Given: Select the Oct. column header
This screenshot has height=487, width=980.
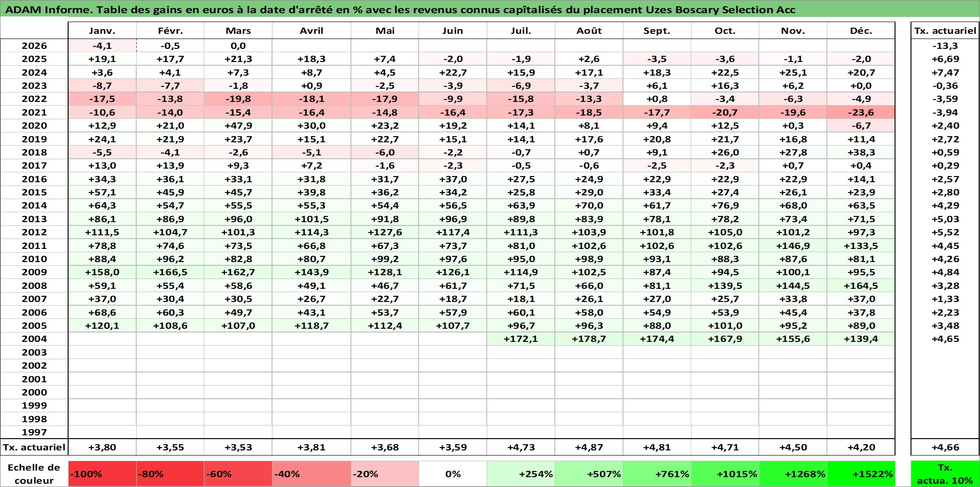Looking at the screenshot, I should coord(725,31).
